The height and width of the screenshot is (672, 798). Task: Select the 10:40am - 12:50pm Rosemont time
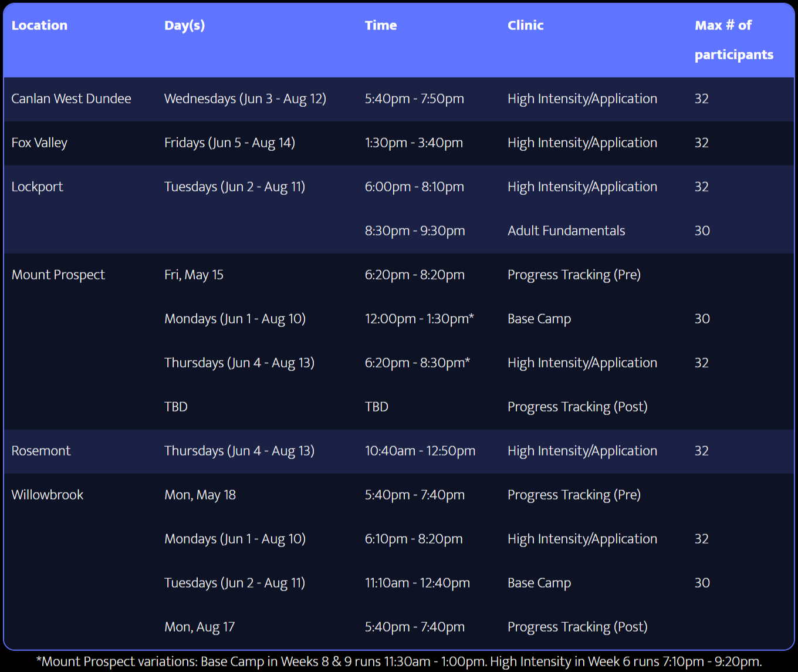point(420,451)
